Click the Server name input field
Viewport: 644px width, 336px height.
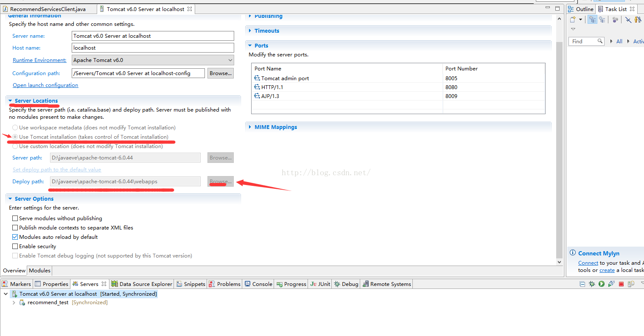(x=153, y=36)
